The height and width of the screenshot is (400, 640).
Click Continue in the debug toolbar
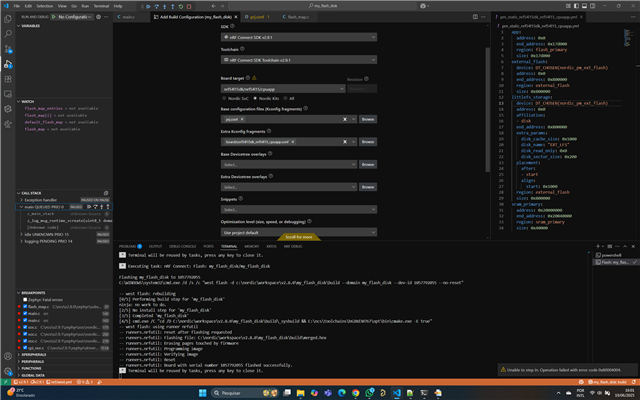tap(149, 6)
